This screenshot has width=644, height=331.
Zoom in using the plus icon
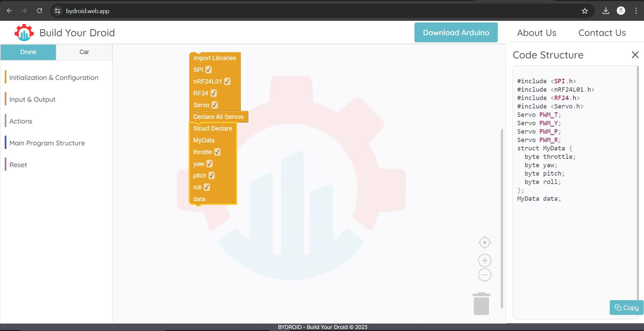pos(485,261)
